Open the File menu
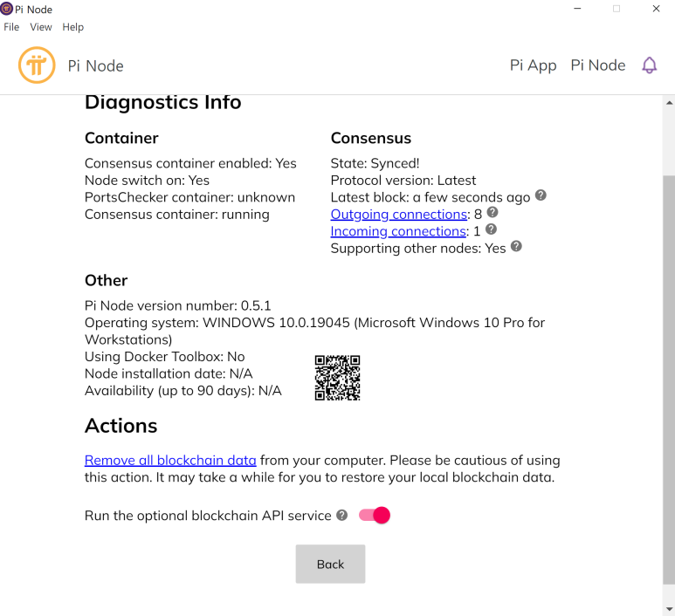The width and height of the screenshot is (675, 616). click(x=11, y=27)
